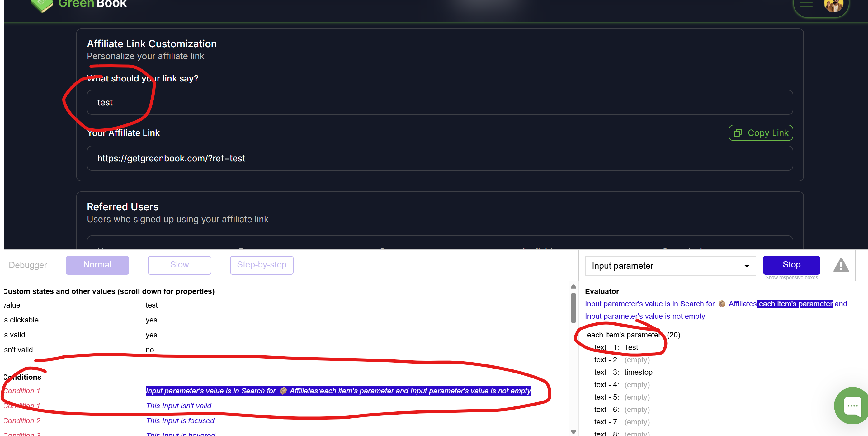Click the affiliate link URL field
This screenshot has width=868, height=436.
[440, 158]
